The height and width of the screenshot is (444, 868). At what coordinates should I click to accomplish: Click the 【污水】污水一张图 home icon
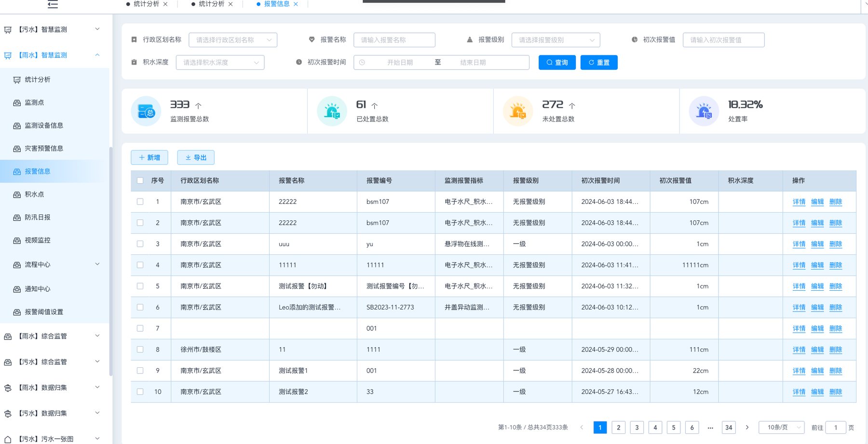click(x=8, y=439)
